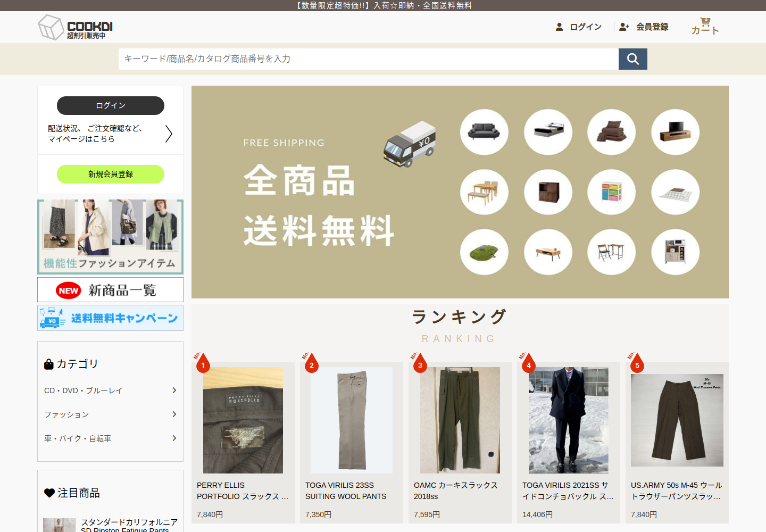
Task: Expand the 車・バイク・自転車 category
Action: pos(111,438)
